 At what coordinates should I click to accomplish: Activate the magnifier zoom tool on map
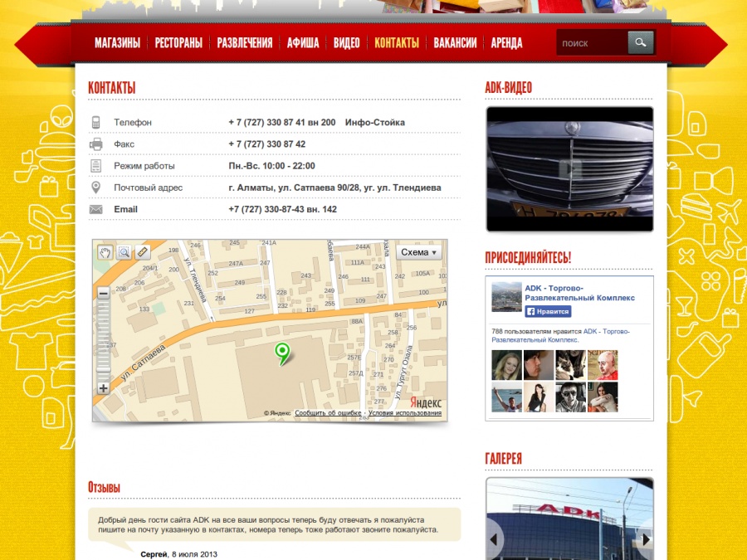(124, 252)
